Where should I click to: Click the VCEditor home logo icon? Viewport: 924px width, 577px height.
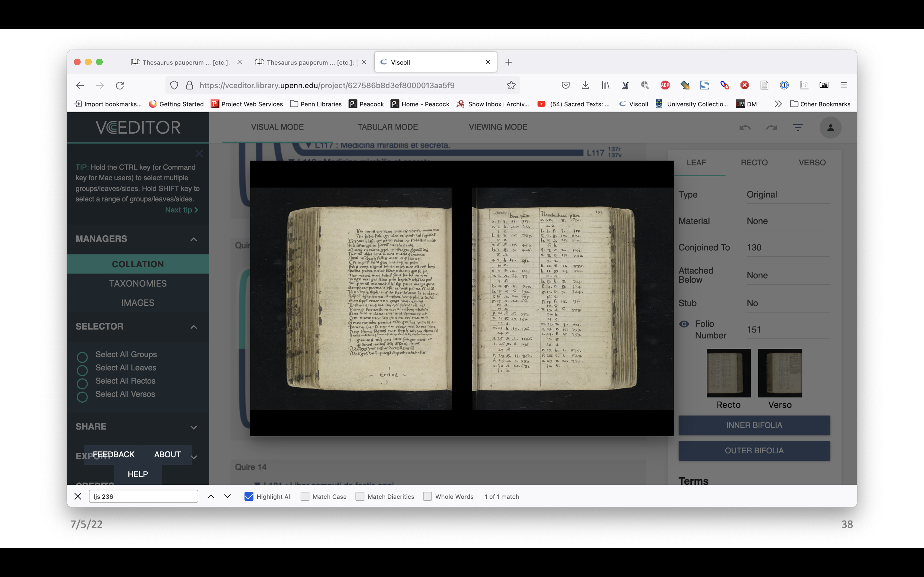click(x=138, y=127)
